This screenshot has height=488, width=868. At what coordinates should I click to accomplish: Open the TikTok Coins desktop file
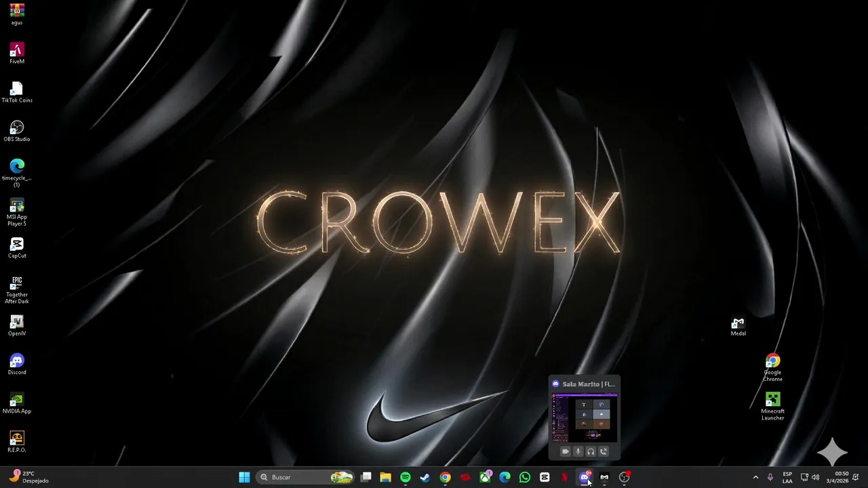coord(17,91)
